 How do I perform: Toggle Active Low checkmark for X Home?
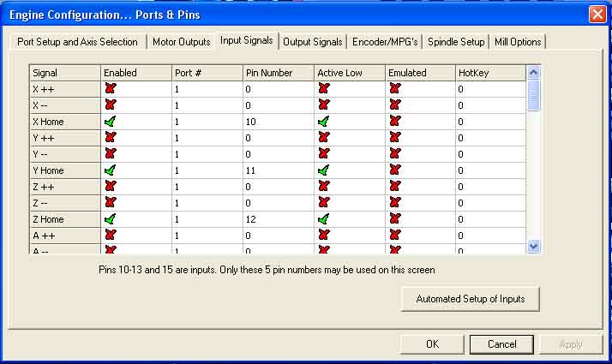click(x=323, y=122)
